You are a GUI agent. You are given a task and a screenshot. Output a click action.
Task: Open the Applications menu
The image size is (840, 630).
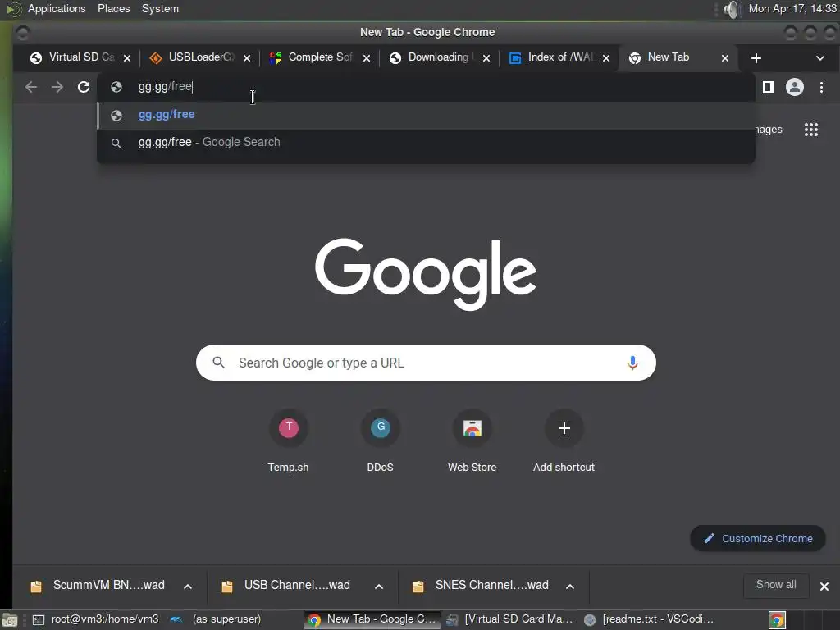[x=57, y=8]
